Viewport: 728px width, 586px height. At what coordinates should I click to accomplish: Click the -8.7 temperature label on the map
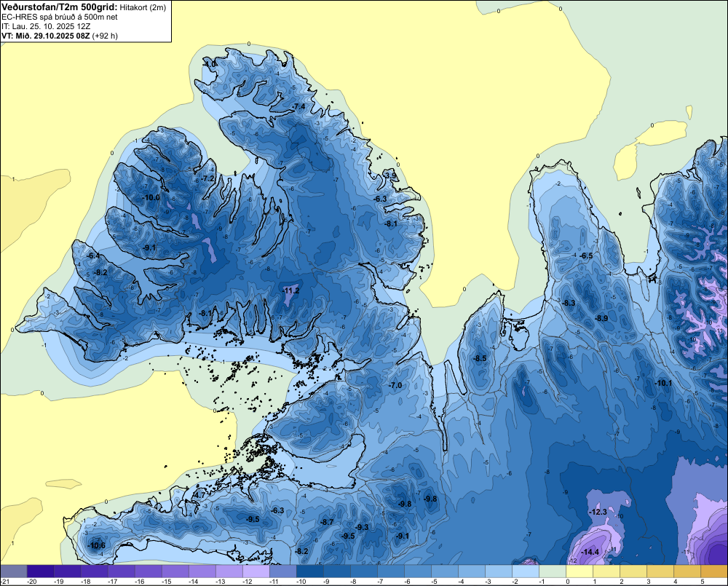click(x=327, y=522)
